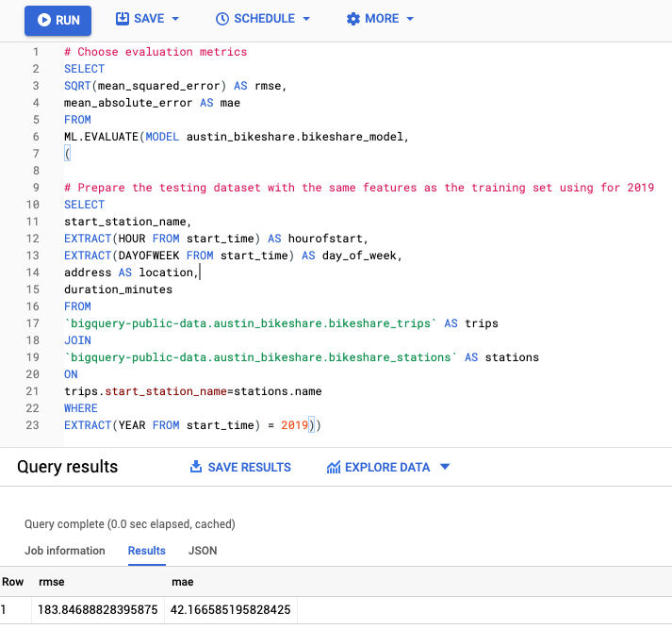Image resolution: width=672 pixels, height=629 pixels.
Task: Click the MORE gear icon
Action: (x=353, y=19)
